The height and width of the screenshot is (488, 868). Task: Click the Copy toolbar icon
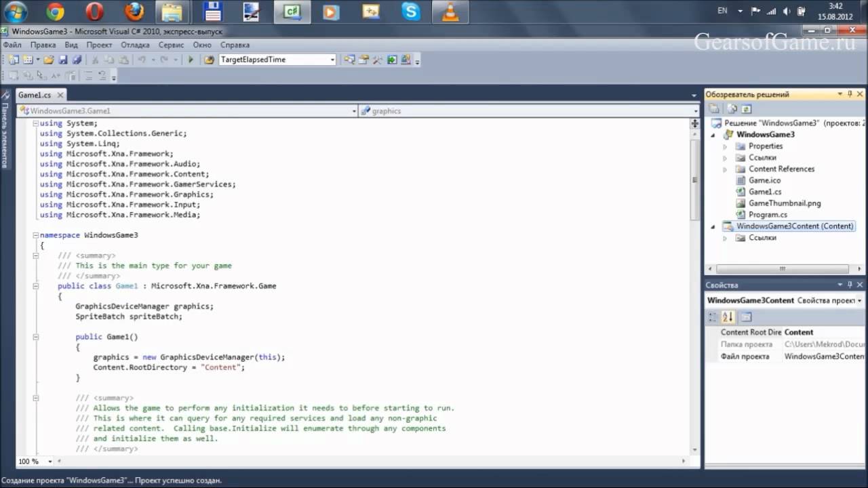109,60
